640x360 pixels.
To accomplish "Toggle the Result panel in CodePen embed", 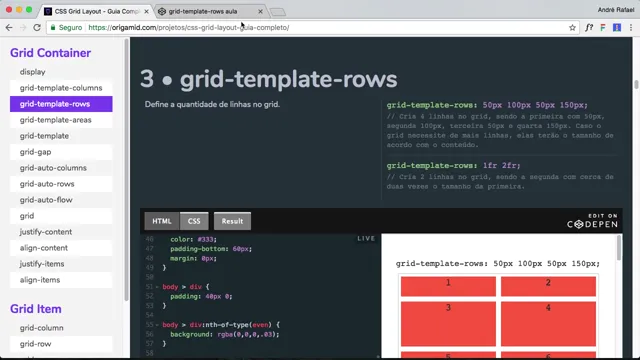I will tap(232, 221).
